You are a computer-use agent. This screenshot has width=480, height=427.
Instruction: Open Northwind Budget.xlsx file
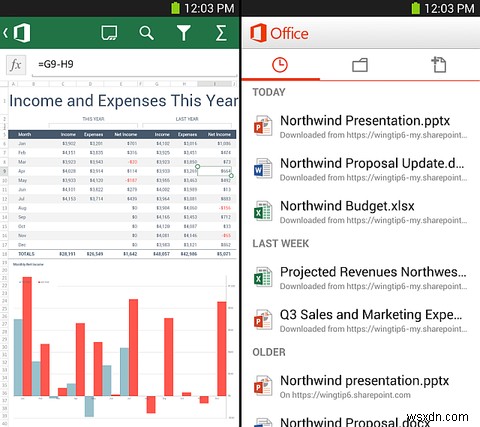tap(361, 212)
